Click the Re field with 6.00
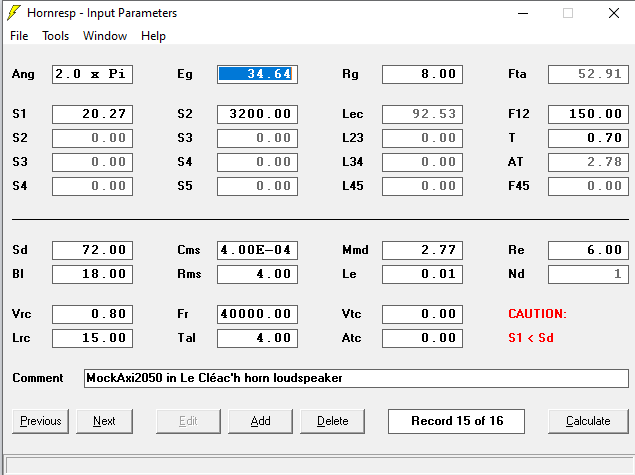The height and width of the screenshot is (475, 635). coord(588,250)
